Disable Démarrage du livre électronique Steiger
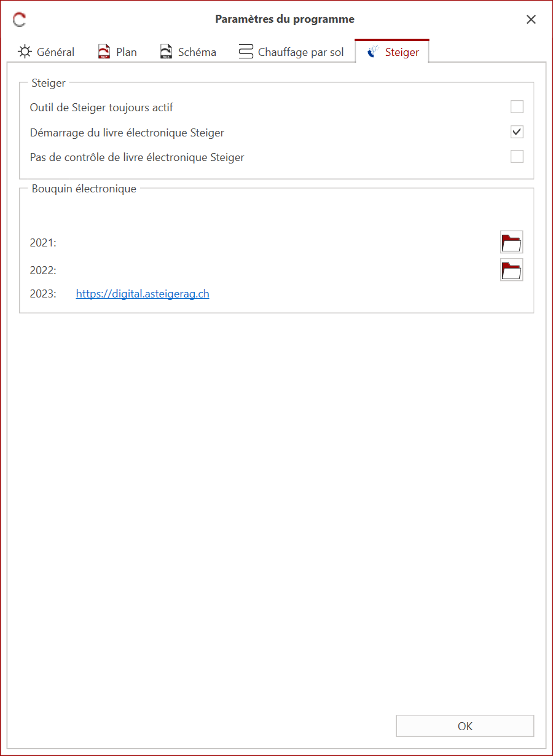Screen dimensions: 553x756 pyautogui.click(x=517, y=132)
